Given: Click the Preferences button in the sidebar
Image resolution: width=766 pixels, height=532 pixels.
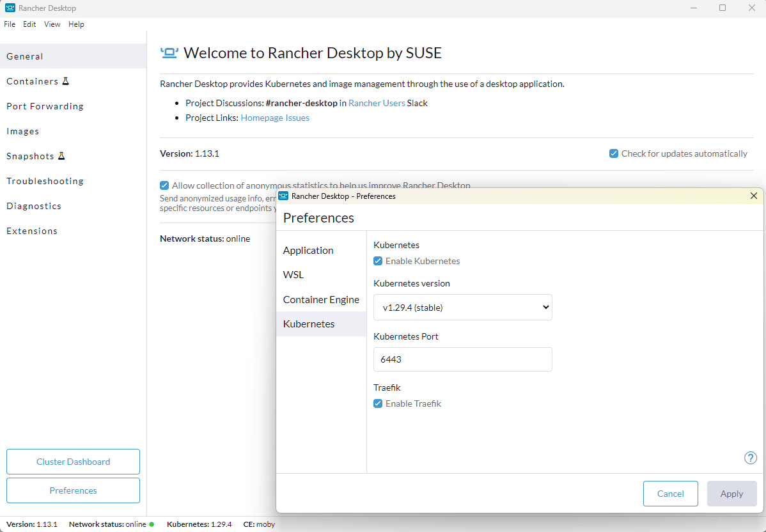Looking at the screenshot, I should (74, 490).
